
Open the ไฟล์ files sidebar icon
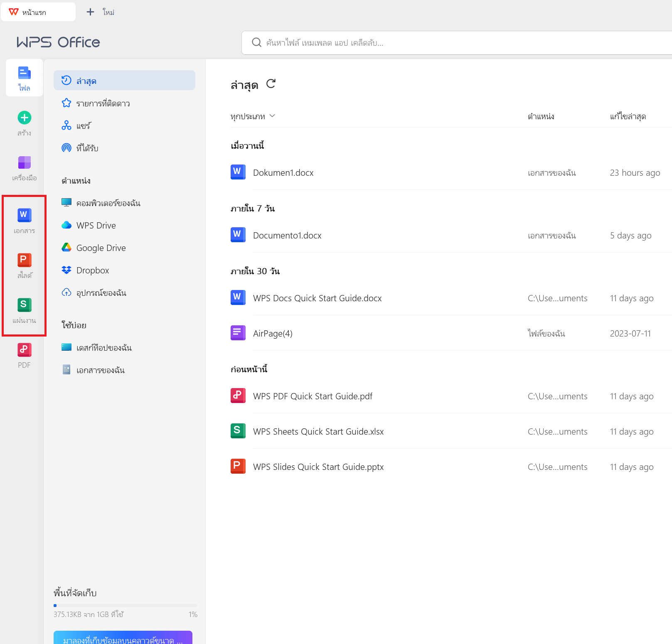[24, 78]
